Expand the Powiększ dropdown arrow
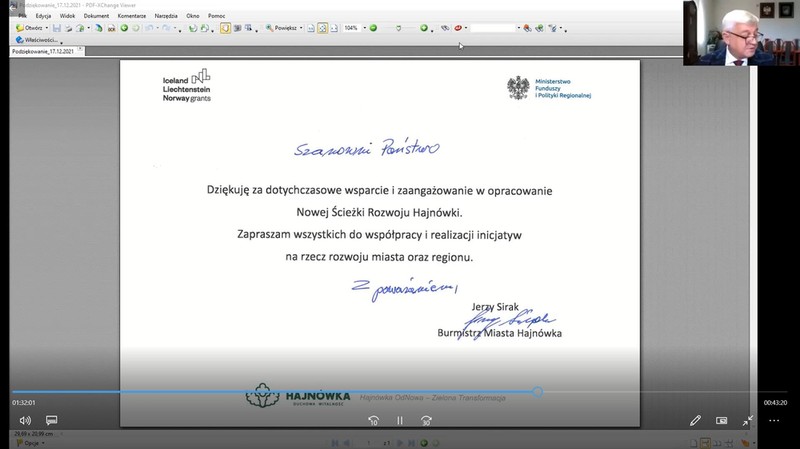The width and height of the screenshot is (800, 449). [301, 28]
